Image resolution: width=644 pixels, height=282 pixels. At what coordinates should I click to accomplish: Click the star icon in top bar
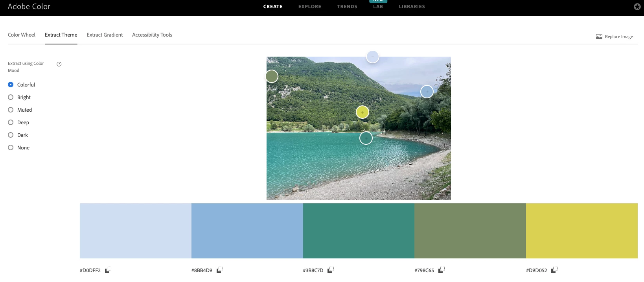[x=637, y=7]
